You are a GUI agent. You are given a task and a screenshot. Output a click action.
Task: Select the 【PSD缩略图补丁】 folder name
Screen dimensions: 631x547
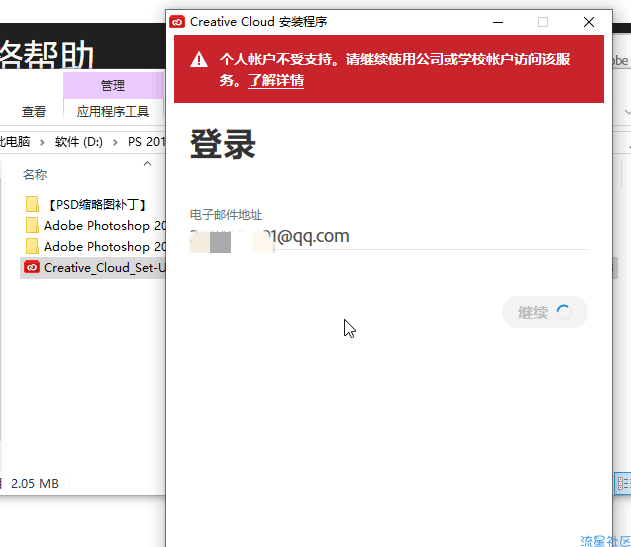pos(97,204)
